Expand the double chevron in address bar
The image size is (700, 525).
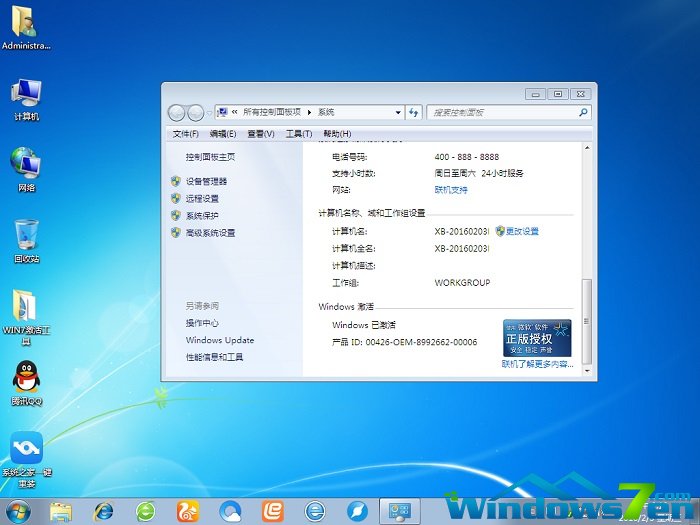[x=234, y=112]
